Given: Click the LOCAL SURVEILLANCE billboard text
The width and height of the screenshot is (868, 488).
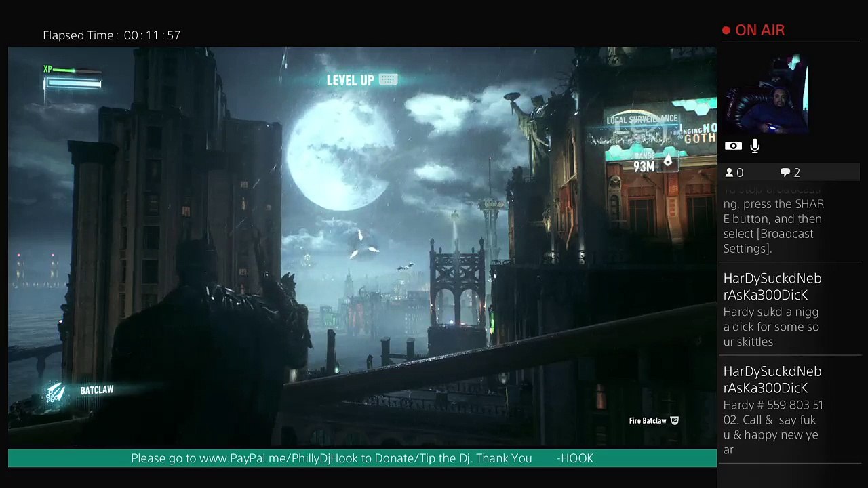Looking at the screenshot, I should tap(642, 120).
